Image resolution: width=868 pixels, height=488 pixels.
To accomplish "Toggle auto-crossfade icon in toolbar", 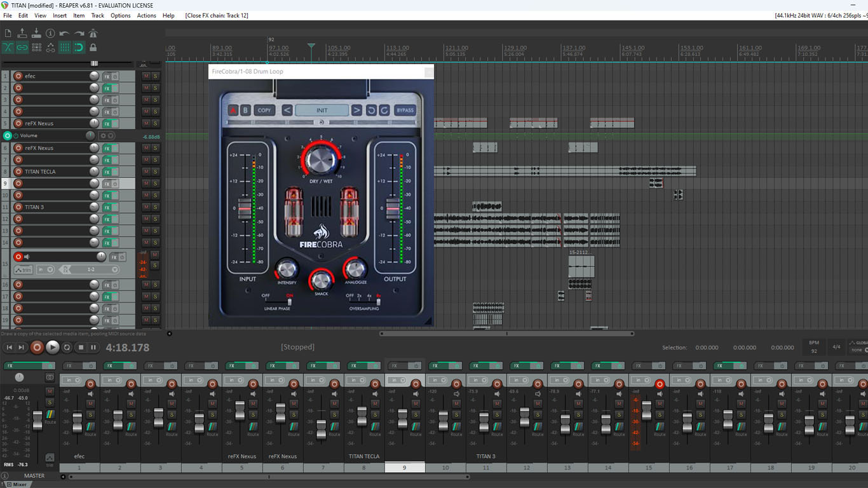I will pyautogui.click(x=8, y=47).
